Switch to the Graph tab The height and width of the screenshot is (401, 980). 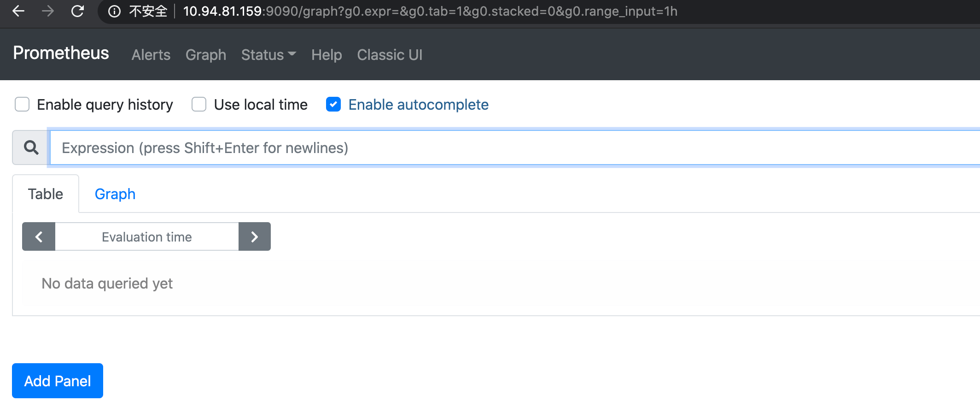click(115, 194)
